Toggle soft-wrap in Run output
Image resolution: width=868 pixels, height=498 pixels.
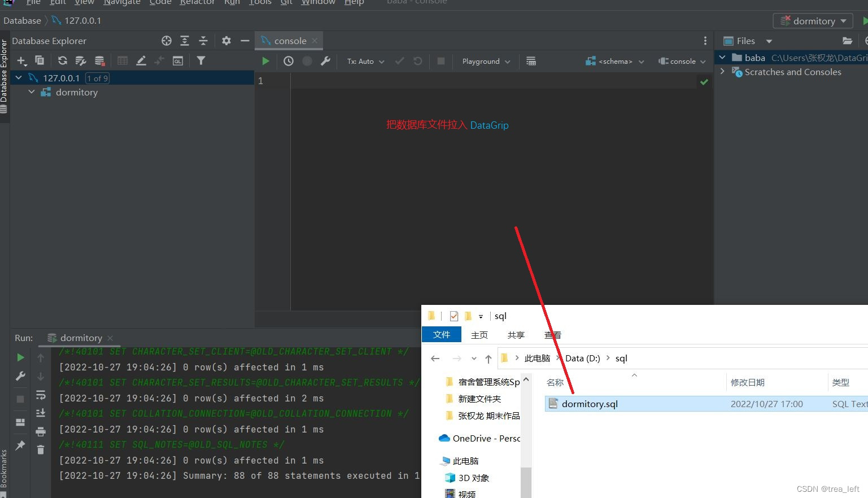pos(41,395)
